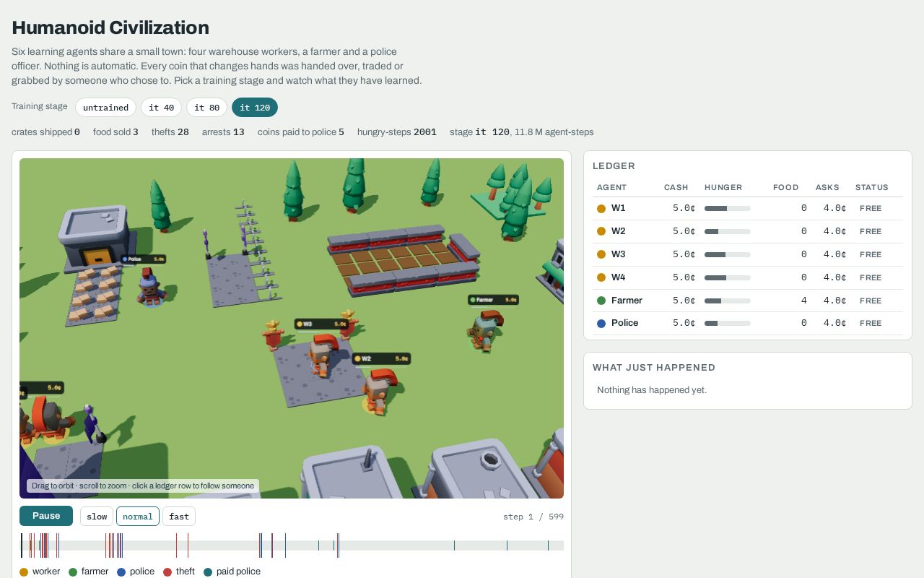
Task: Pause the simulation playback
Action: (46, 516)
